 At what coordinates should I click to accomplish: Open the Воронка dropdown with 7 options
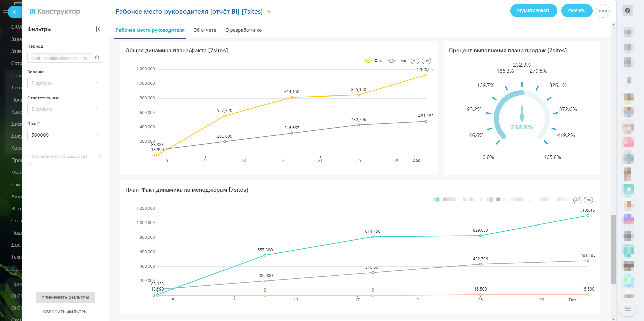click(x=65, y=83)
